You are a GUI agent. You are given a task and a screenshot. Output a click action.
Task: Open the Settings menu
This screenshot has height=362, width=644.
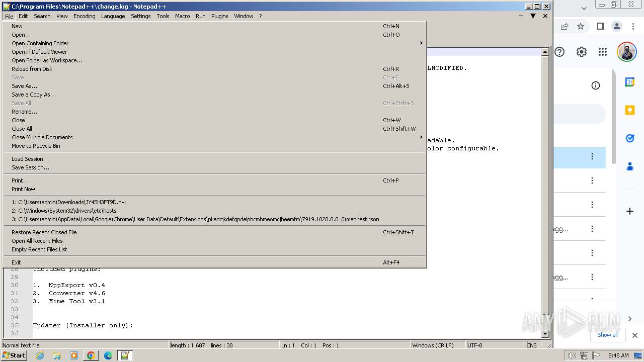pos(141,16)
